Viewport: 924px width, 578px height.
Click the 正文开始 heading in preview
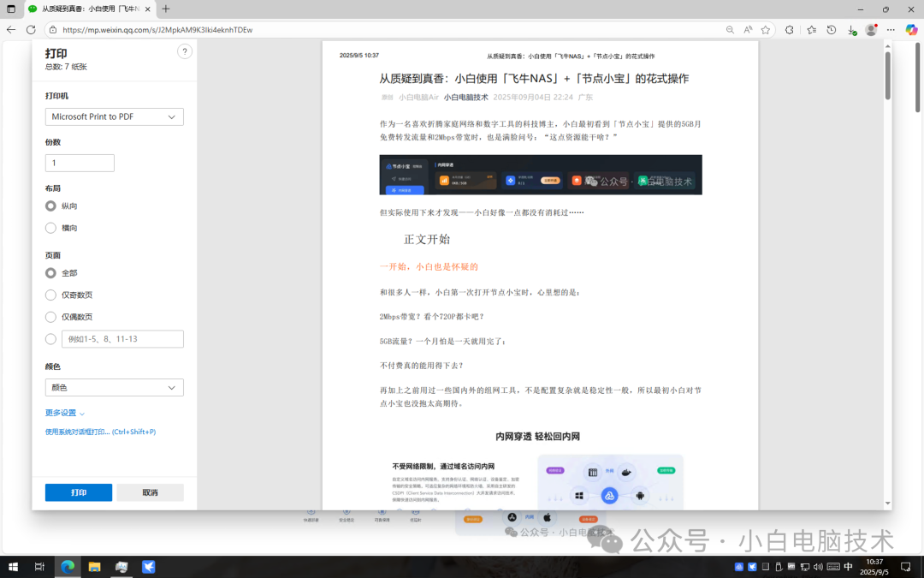tap(427, 240)
